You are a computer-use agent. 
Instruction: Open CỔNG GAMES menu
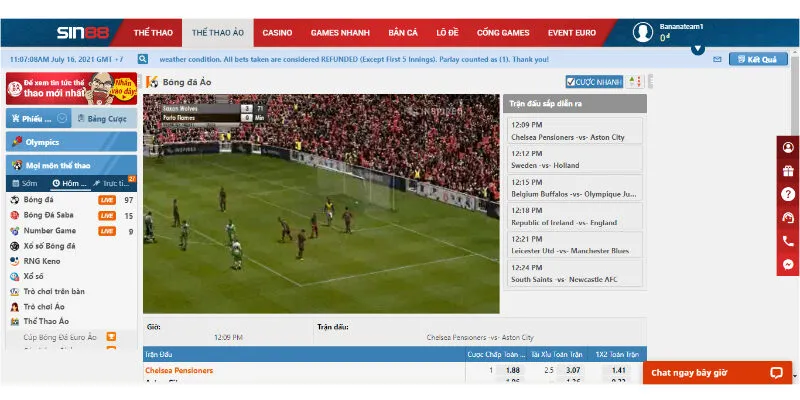[x=503, y=33]
